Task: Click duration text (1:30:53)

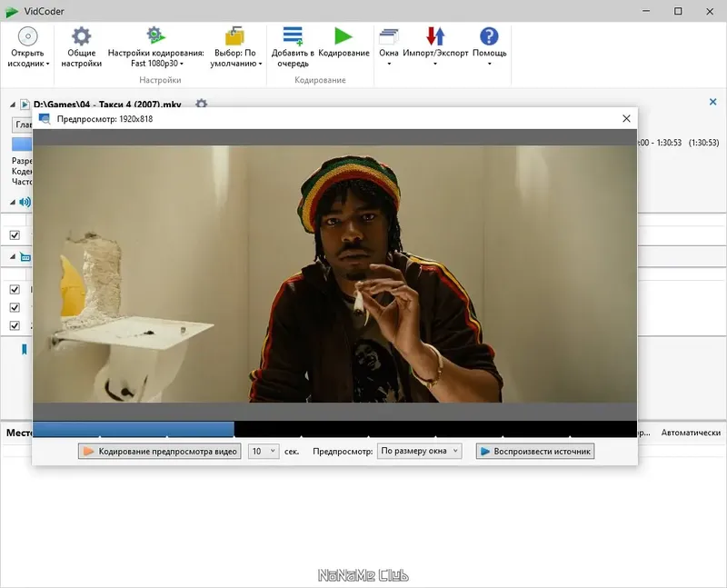Action: pyautogui.click(x=703, y=143)
